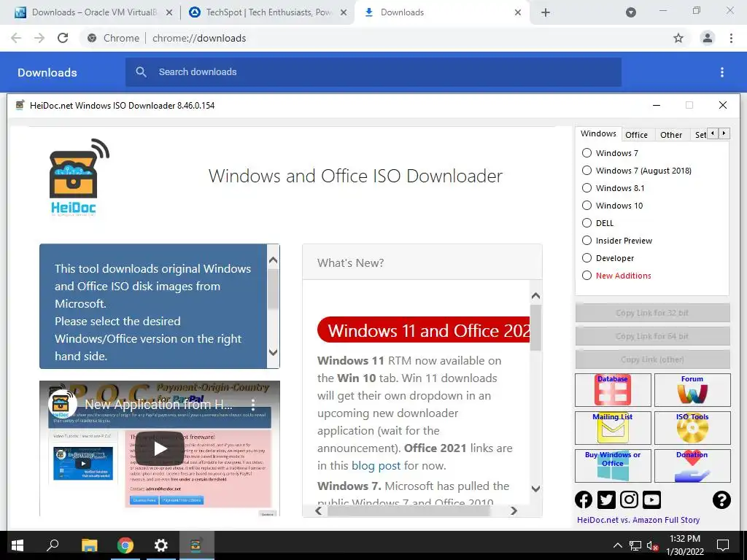Click the What's New vertical scrollbar thumb
The height and width of the screenshot is (560, 747).
point(535,327)
